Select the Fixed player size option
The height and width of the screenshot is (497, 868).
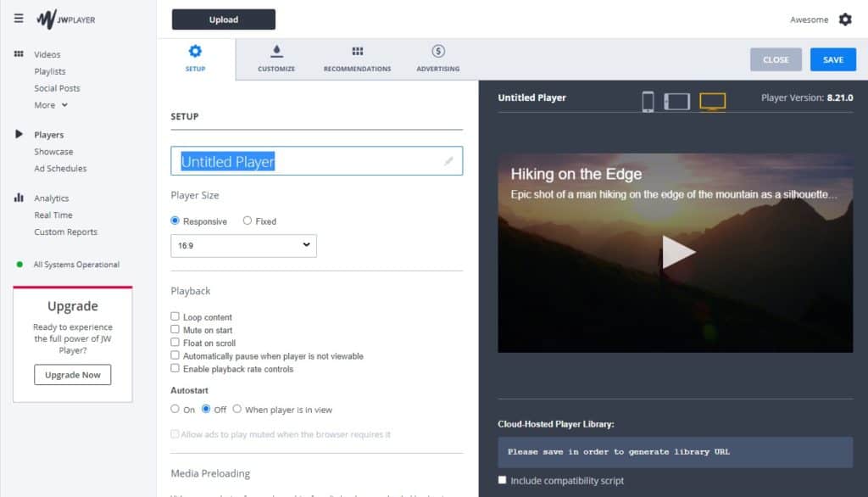coord(247,221)
